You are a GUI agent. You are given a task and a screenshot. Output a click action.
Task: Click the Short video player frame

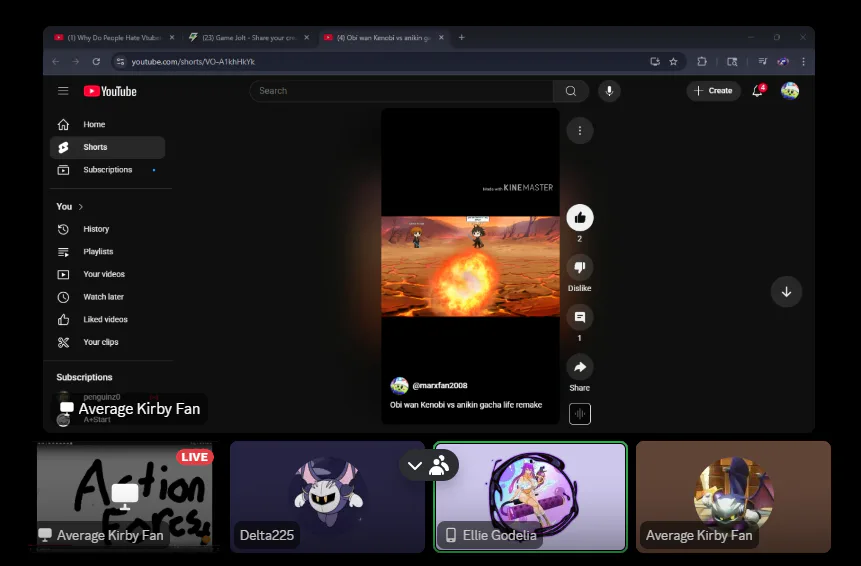[x=471, y=266]
